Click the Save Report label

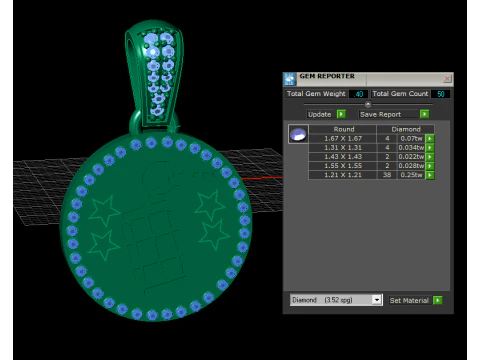tap(380, 114)
